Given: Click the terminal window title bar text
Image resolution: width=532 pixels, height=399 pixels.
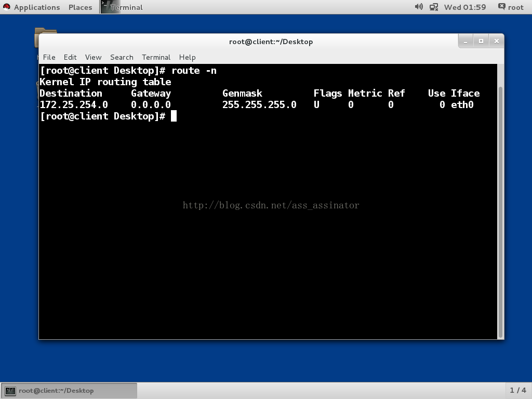Looking at the screenshot, I should pos(271,42).
